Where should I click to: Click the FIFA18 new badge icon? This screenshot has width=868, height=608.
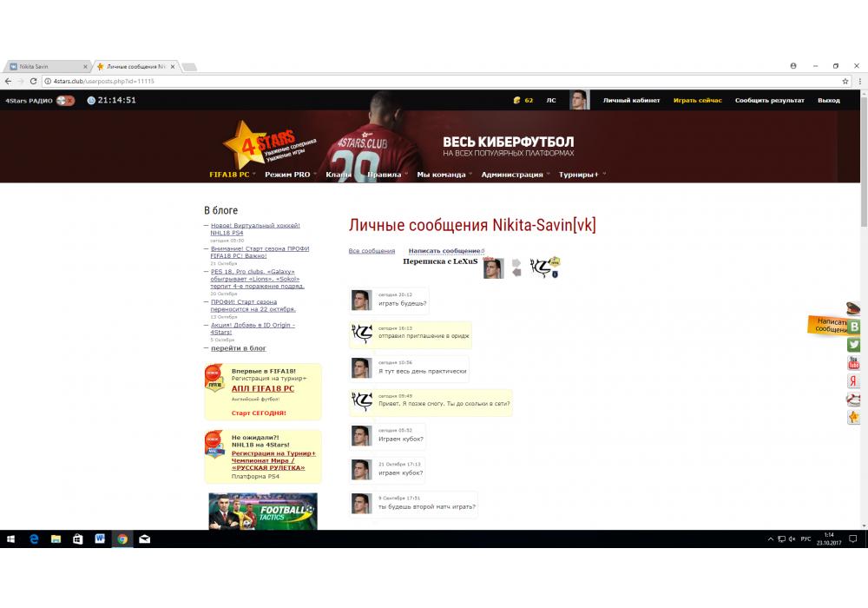[214, 378]
